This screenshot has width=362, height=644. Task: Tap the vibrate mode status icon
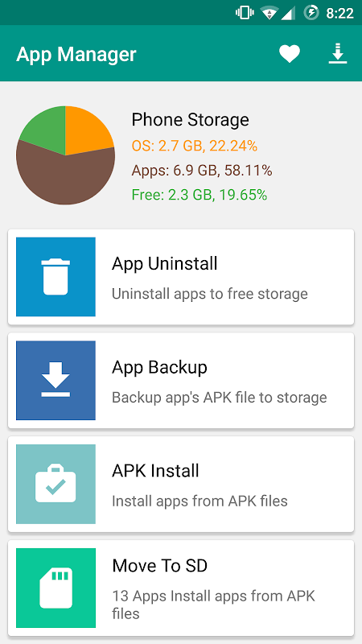point(245,13)
